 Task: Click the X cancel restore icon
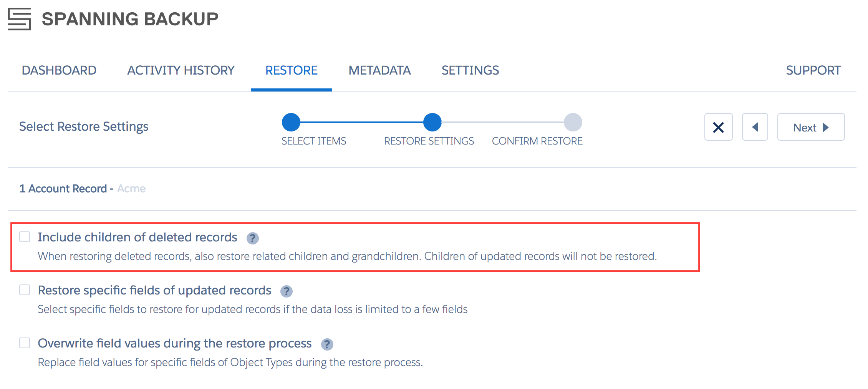tap(718, 127)
